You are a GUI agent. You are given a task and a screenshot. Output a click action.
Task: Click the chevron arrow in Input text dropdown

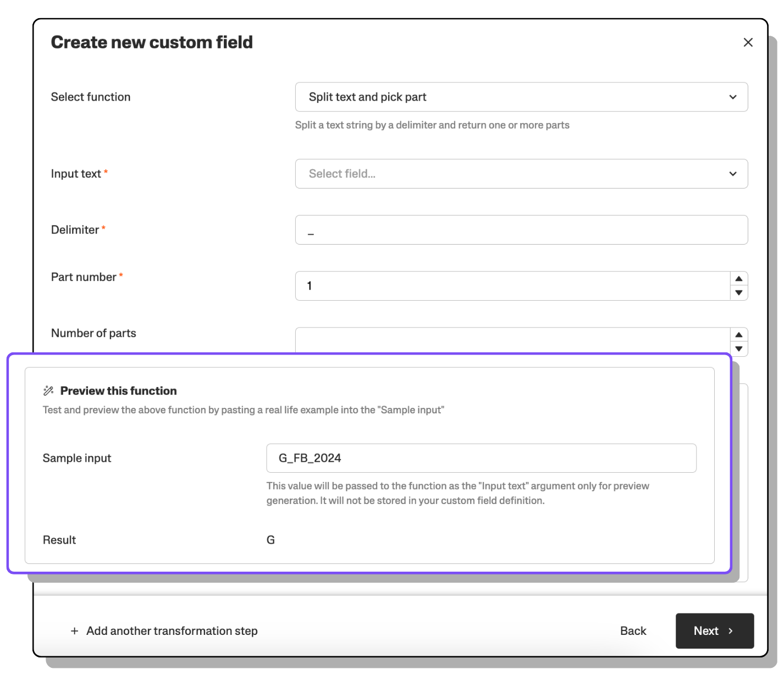732,174
